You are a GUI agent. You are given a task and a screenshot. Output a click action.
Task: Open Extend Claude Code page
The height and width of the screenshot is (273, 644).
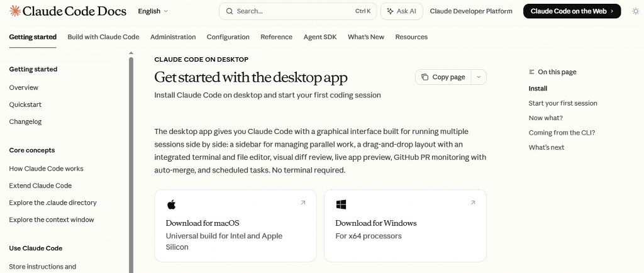(x=40, y=186)
